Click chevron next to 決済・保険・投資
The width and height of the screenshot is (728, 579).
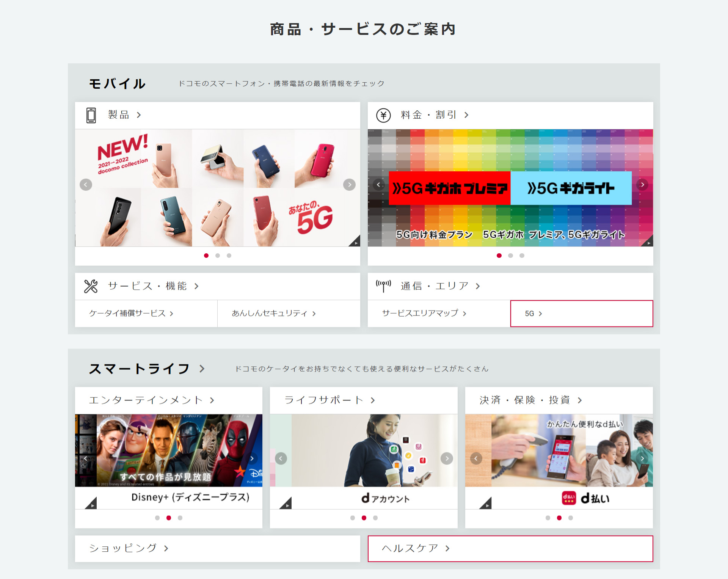pos(580,400)
